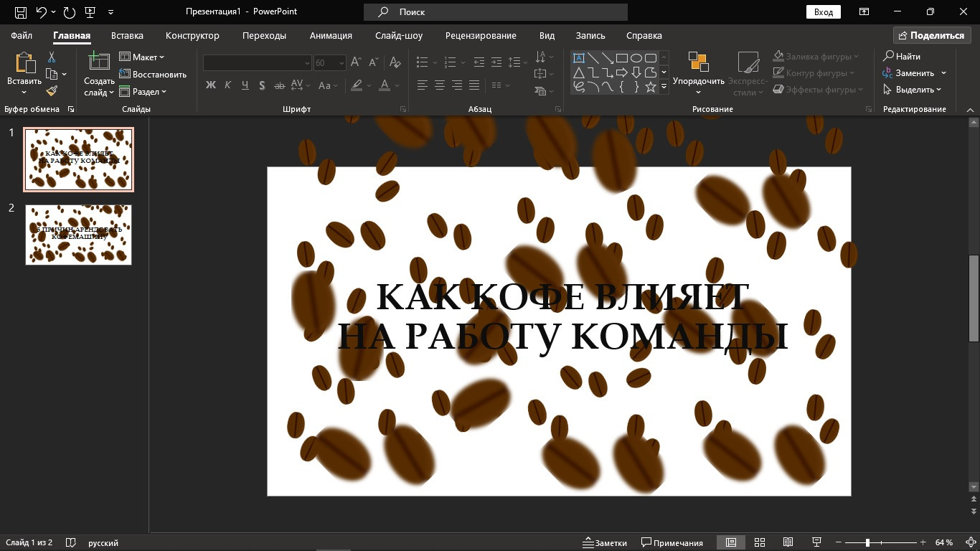
Task: Toggle text shadow (S) formatting
Action: pos(262,85)
